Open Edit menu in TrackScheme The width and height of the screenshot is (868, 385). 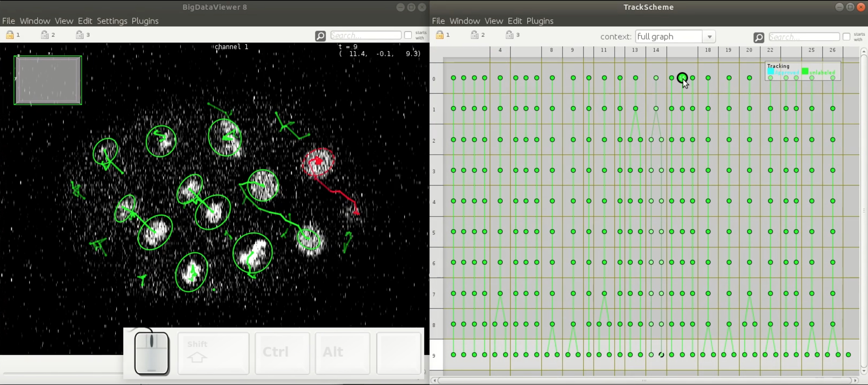coord(515,21)
